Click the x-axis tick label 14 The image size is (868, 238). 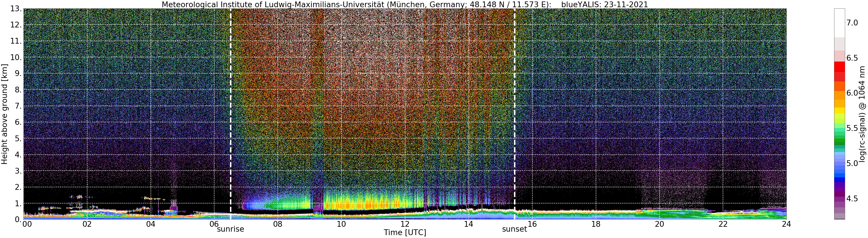coord(468,224)
